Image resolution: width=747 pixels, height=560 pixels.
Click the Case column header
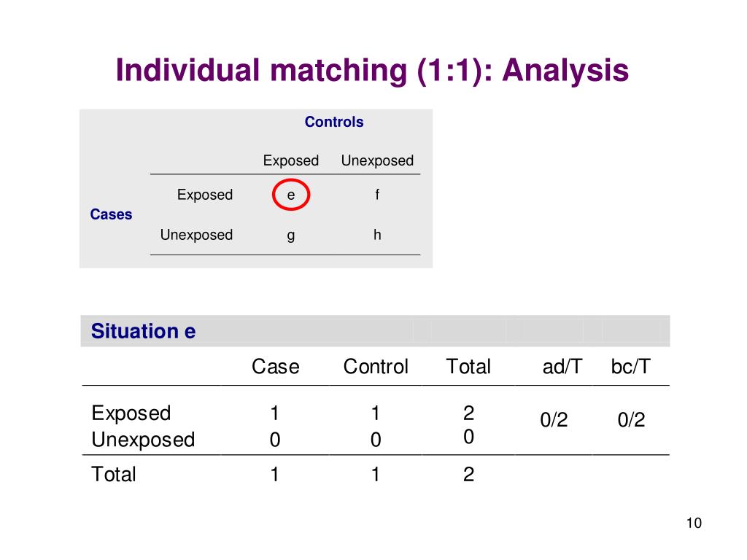275,367
